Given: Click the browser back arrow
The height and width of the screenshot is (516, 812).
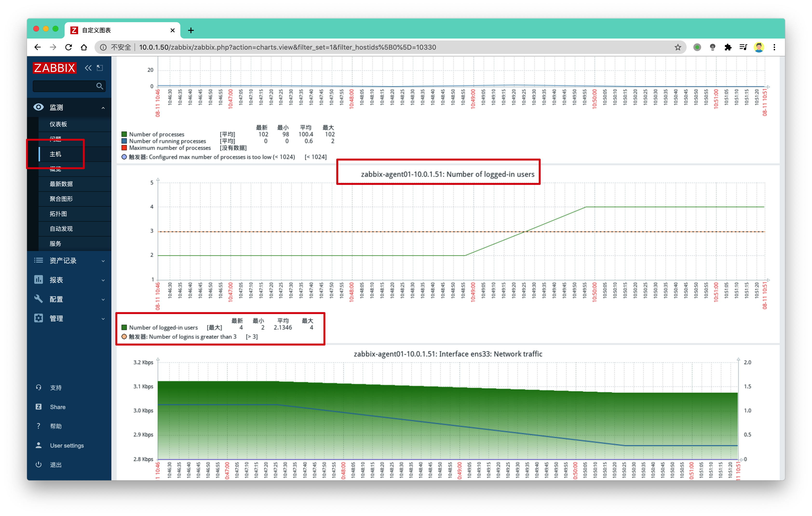Looking at the screenshot, I should click(x=37, y=47).
